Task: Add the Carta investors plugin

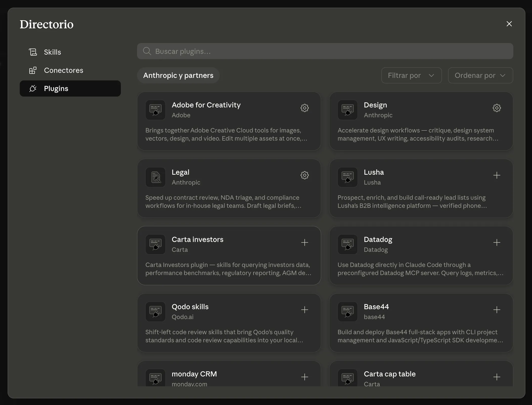Action: coord(304,242)
